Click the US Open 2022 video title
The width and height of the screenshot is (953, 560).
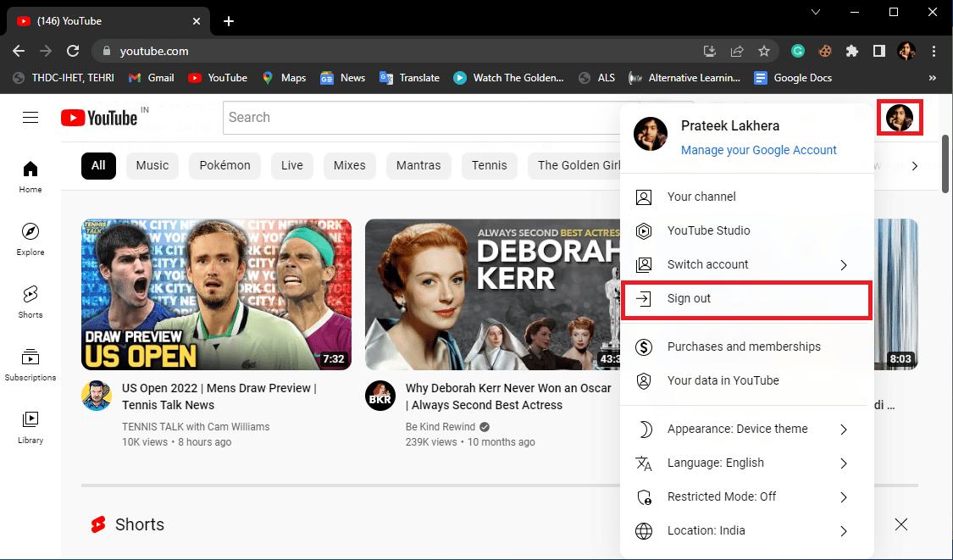[219, 396]
